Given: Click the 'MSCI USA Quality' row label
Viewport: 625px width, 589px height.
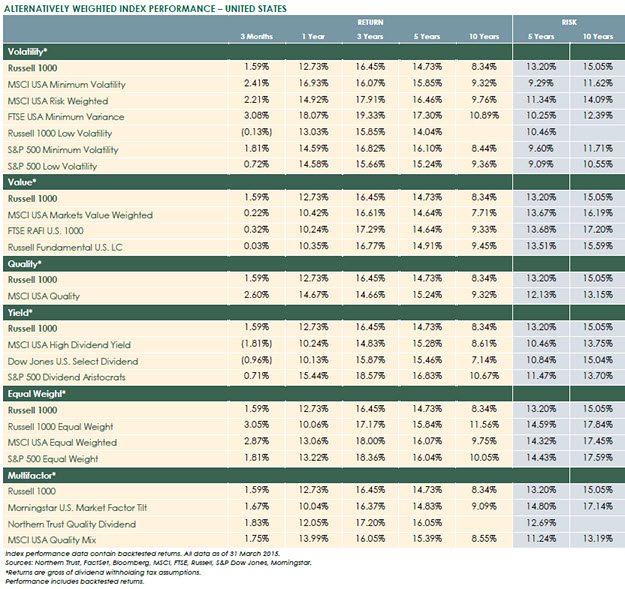Looking at the screenshot, I should [44, 296].
